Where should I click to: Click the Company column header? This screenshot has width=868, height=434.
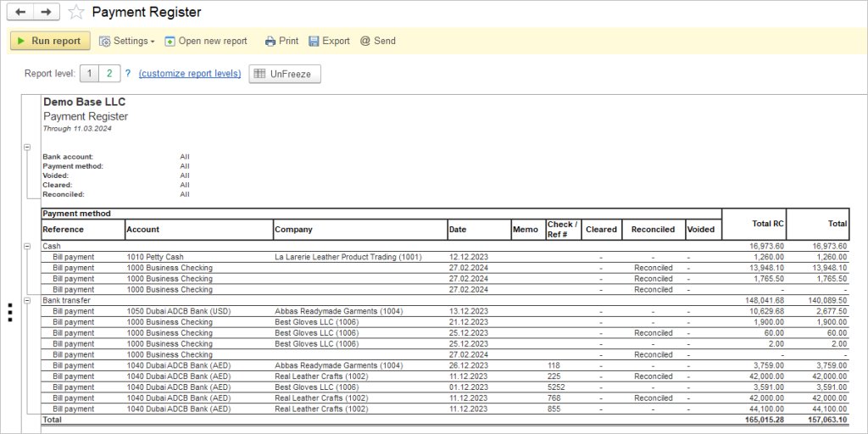pyautogui.click(x=293, y=229)
